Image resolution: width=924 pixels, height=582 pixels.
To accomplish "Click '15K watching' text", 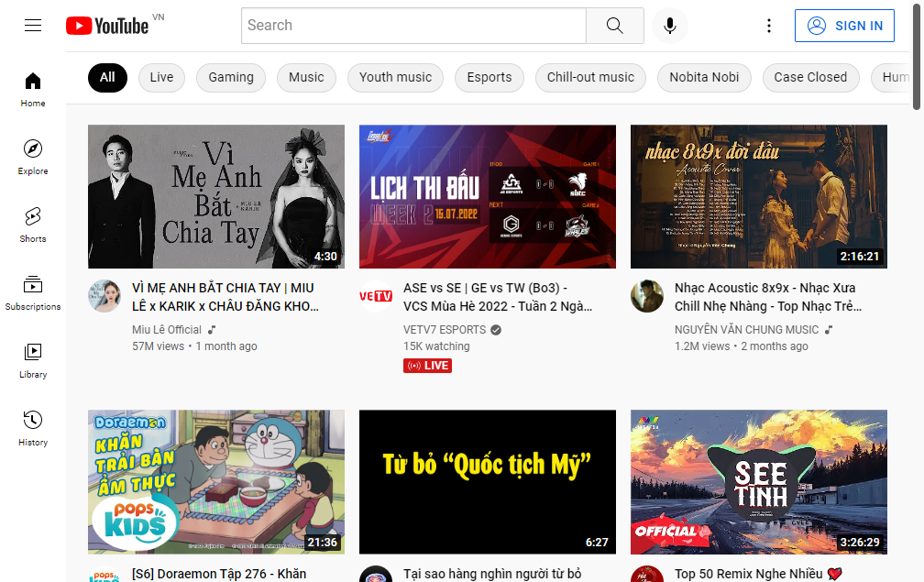I will pos(436,346).
